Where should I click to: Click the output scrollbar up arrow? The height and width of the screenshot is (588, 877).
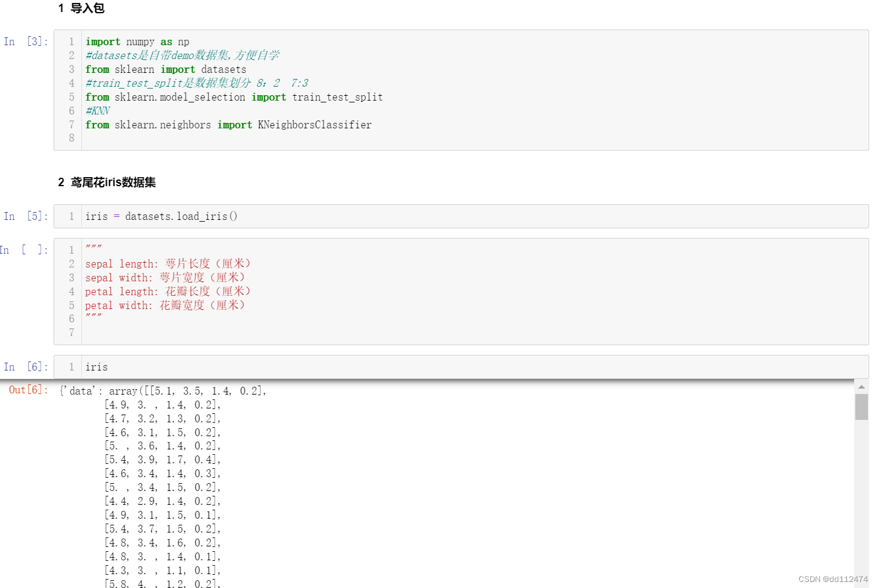click(861, 387)
